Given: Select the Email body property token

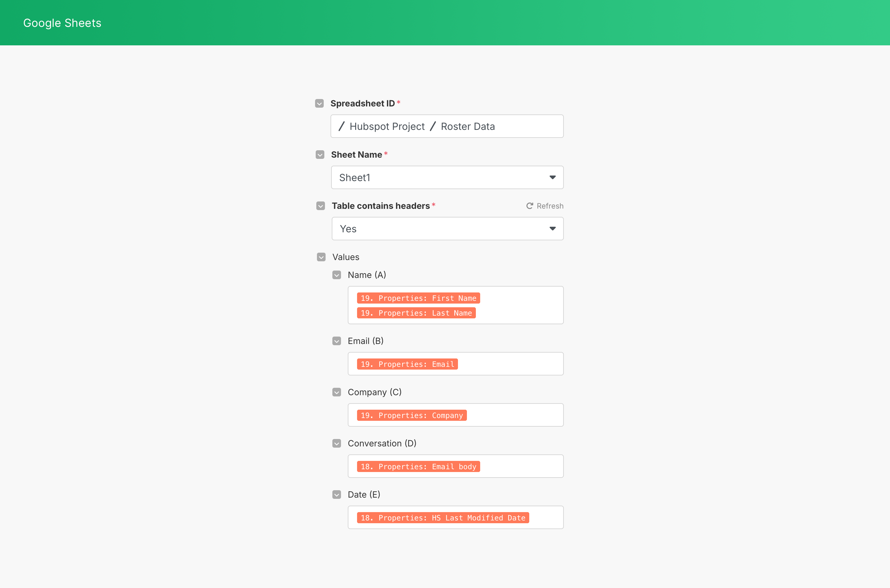Looking at the screenshot, I should pos(418,466).
